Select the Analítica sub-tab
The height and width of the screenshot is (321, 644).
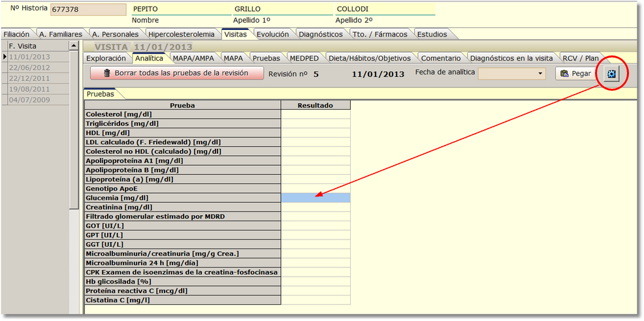149,58
